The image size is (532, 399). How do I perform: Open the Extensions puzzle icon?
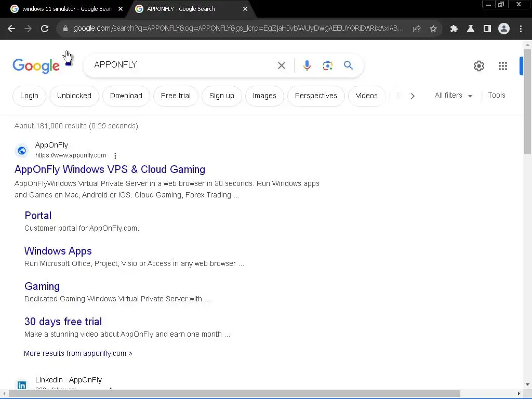(x=454, y=29)
